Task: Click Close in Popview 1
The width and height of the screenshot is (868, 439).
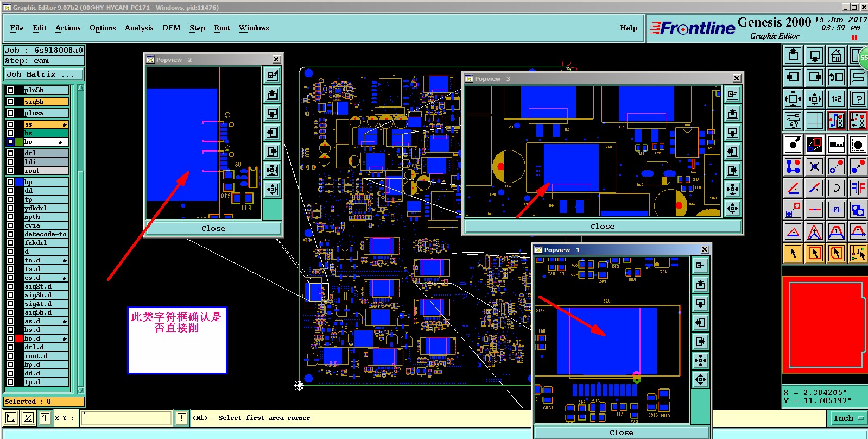Action: 622,433
